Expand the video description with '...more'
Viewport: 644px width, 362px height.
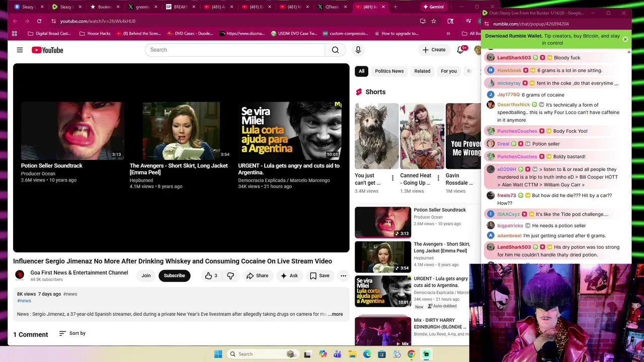point(336,314)
